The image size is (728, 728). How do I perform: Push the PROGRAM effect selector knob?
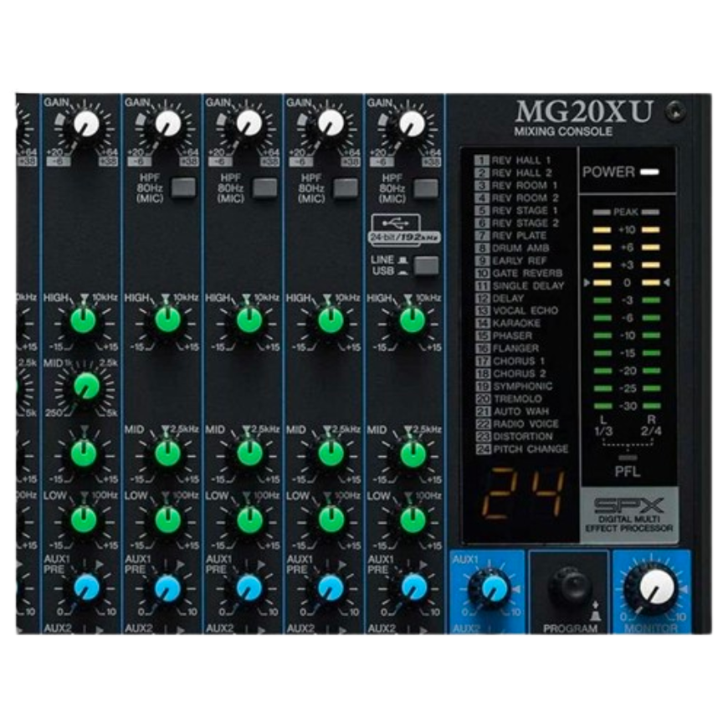[x=570, y=585]
